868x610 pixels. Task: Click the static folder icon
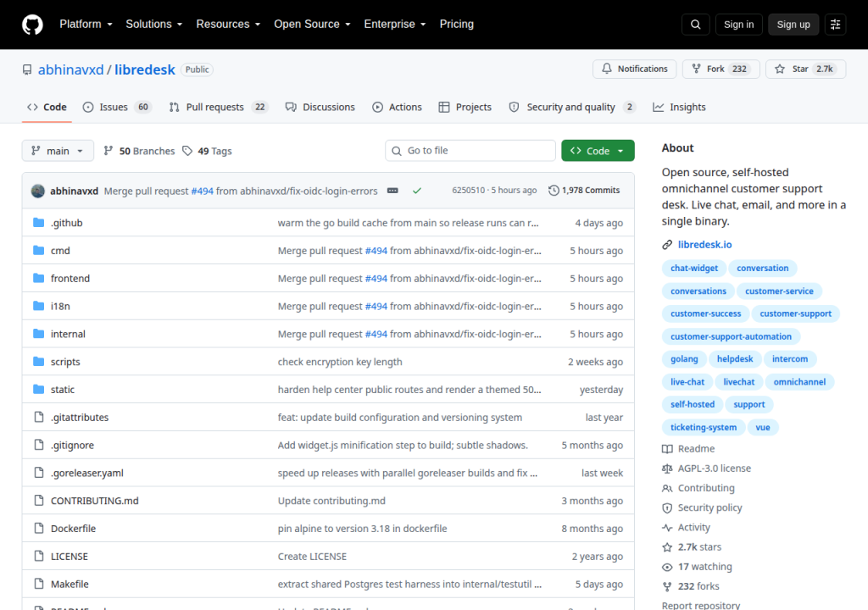pyautogui.click(x=39, y=389)
